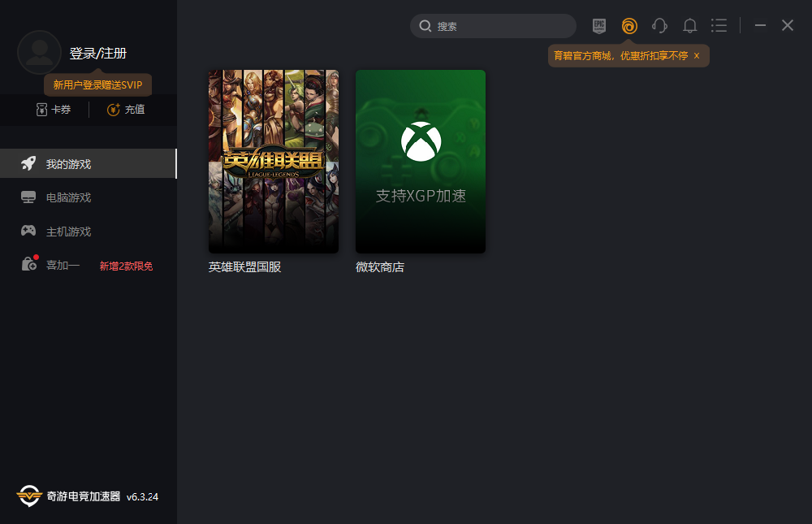The image size is (812, 524).
Task: Click the user avatar icon
Action: coord(39,52)
